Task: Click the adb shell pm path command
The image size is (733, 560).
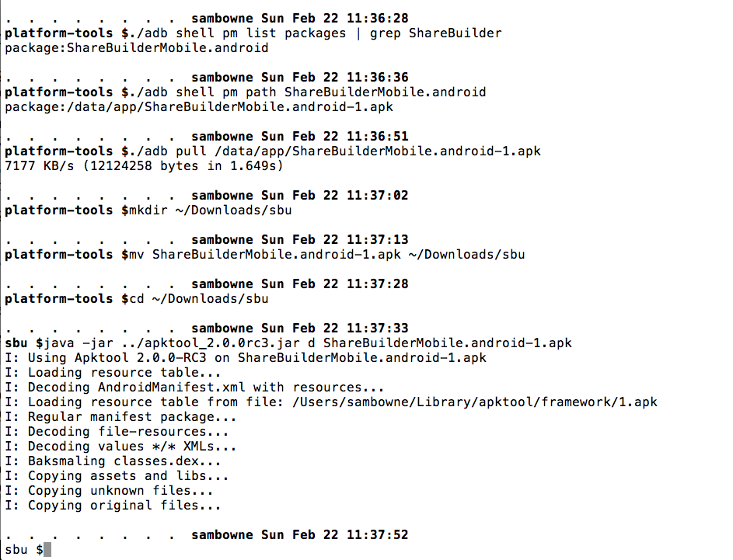Action: [x=245, y=92]
